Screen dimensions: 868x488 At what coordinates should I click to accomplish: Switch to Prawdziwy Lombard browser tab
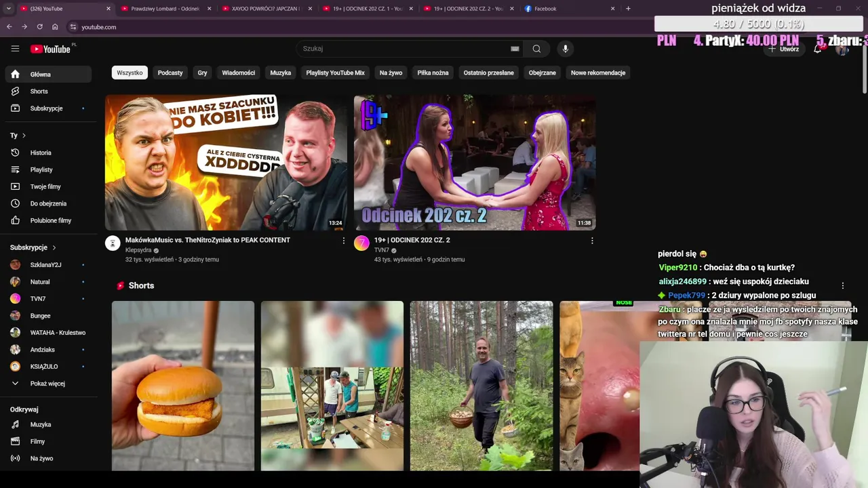pyautogui.click(x=166, y=9)
